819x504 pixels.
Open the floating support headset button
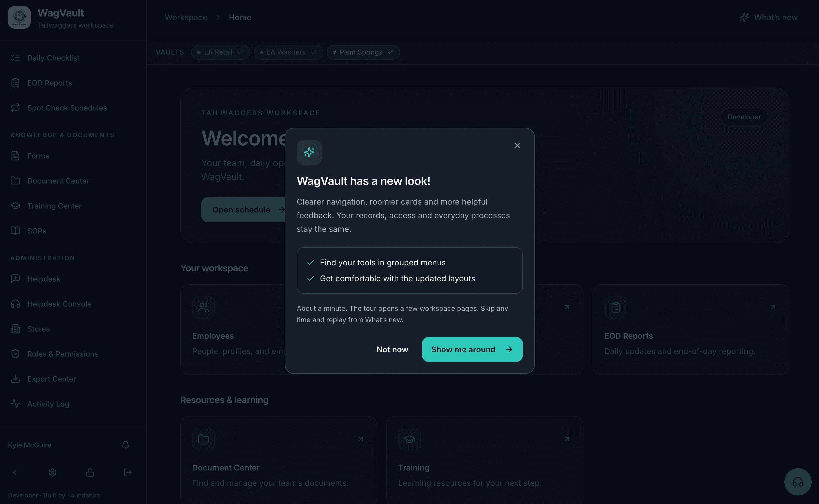797,482
